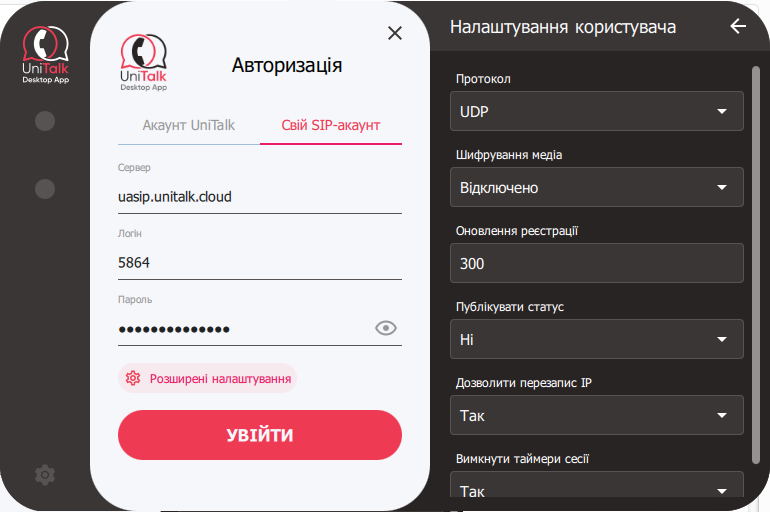
Task: Click the УВІЙТИ login button
Action: pos(260,435)
